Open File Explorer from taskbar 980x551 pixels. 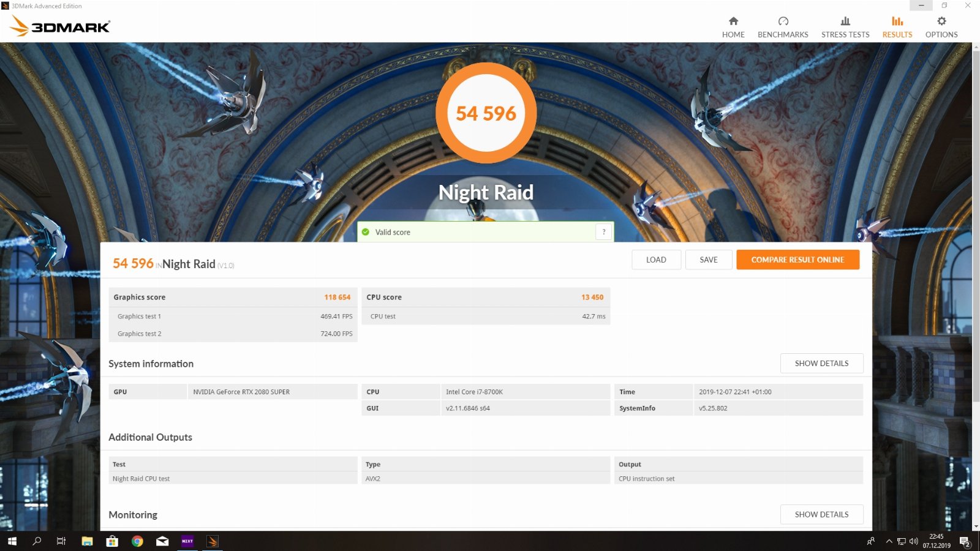point(87,541)
